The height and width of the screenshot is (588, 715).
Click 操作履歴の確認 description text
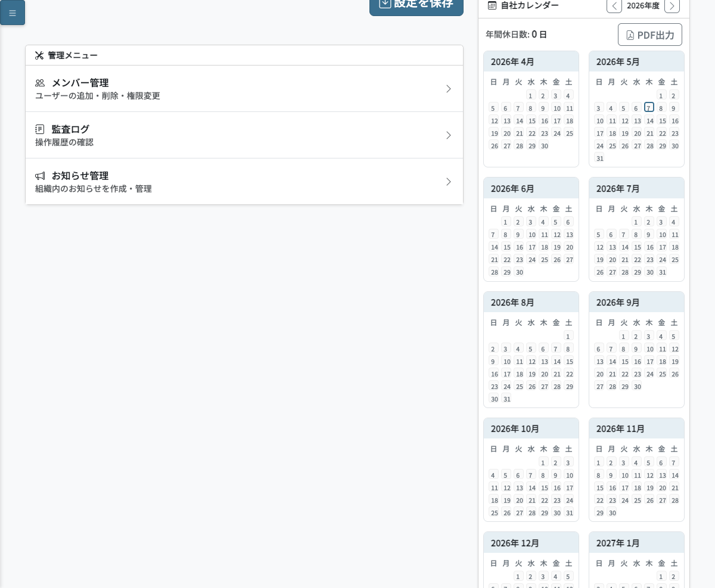point(64,142)
